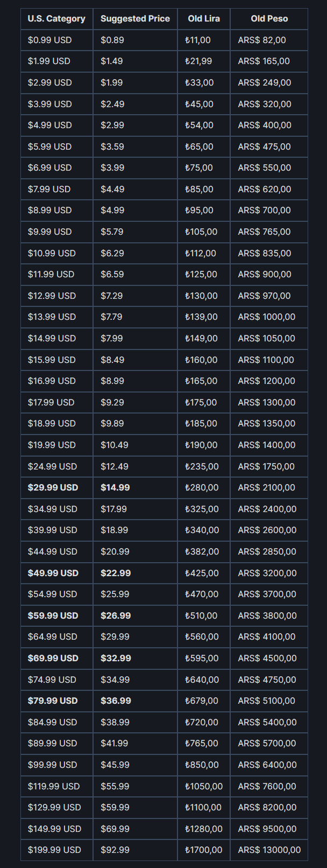Select the $119.99 USD category cell
The width and height of the screenshot is (327, 868).
point(56,786)
